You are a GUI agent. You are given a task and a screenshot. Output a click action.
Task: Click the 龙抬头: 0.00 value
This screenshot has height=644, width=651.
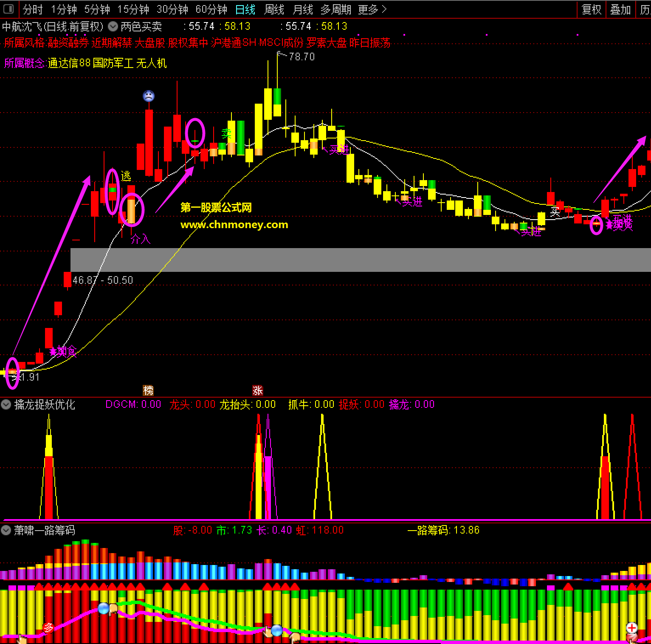[x=248, y=404]
